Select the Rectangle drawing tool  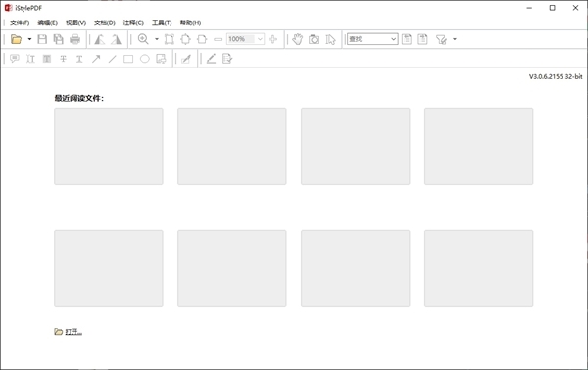(x=128, y=59)
